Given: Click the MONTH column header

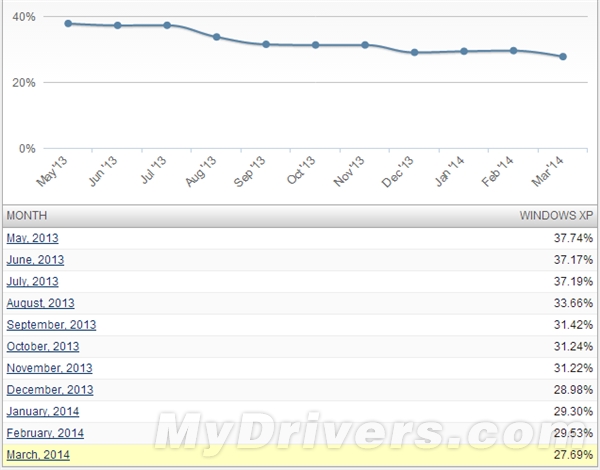Looking at the screenshot, I should (27, 215).
